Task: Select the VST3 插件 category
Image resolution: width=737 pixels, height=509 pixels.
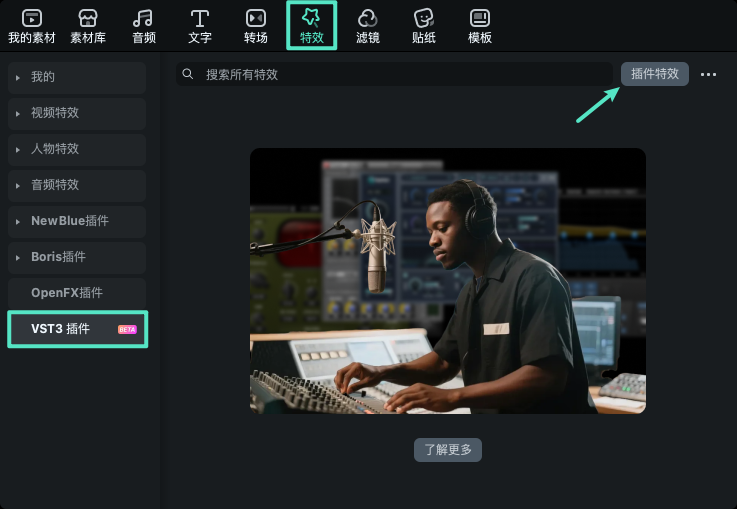Action: (78, 329)
